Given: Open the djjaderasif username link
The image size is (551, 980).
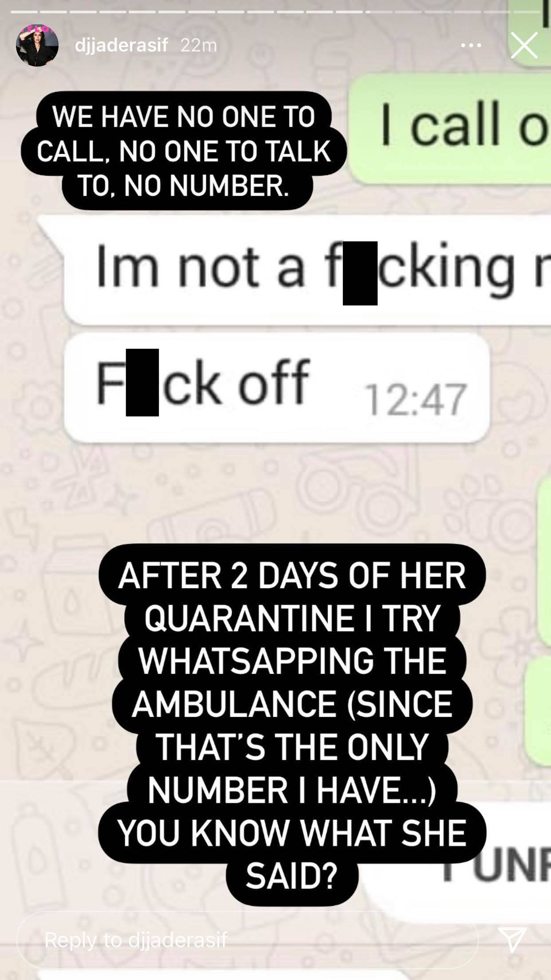Looking at the screenshot, I should [x=122, y=45].
